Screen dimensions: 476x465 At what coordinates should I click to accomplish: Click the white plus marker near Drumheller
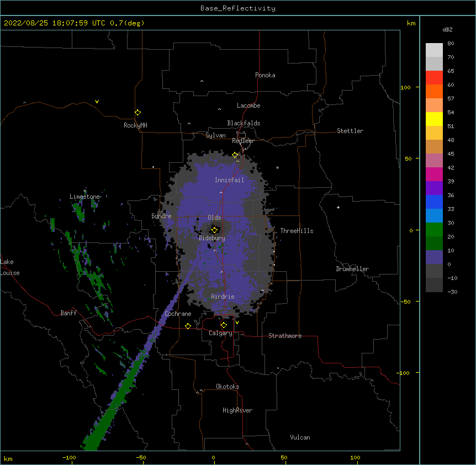point(338,207)
